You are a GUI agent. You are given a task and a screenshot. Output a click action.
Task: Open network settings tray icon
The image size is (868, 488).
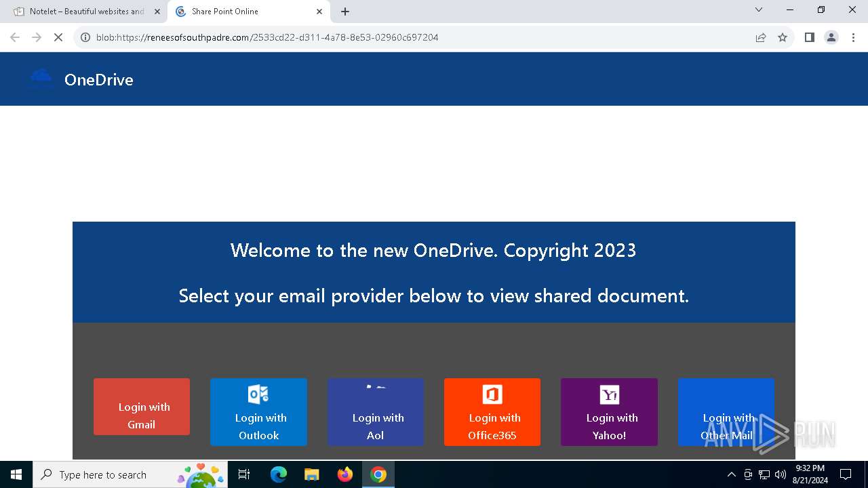coord(764,474)
